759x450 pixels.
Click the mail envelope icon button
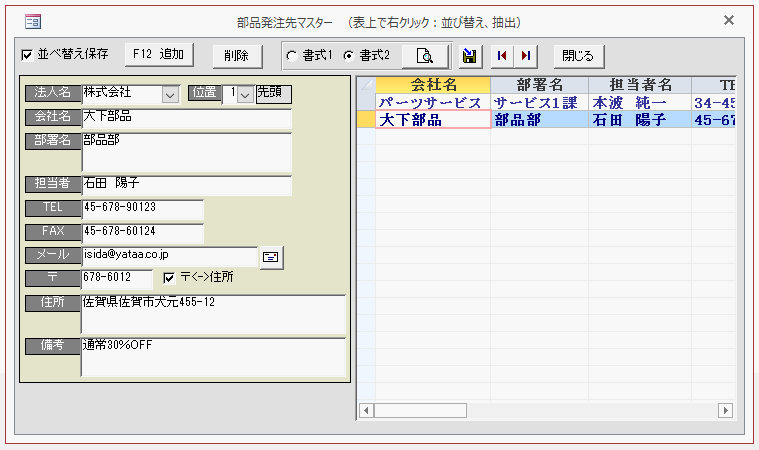pyautogui.click(x=271, y=257)
